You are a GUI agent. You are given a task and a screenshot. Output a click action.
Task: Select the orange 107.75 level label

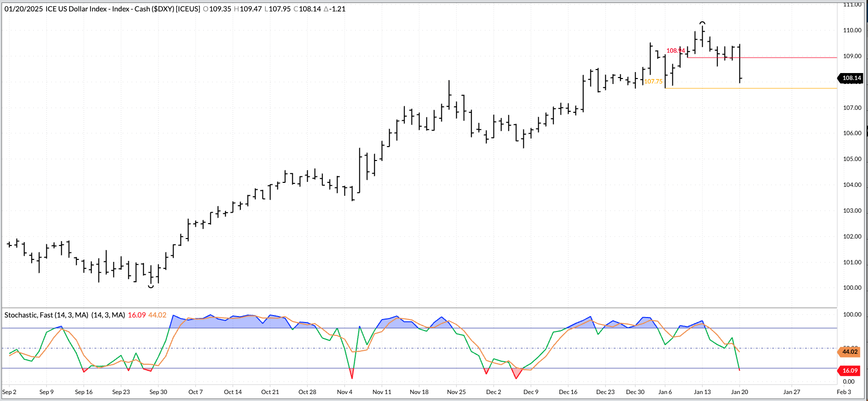pyautogui.click(x=653, y=81)
